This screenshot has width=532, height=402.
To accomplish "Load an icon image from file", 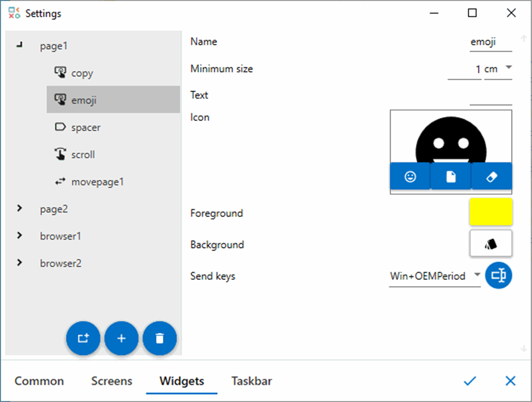I will coord(450,176).
